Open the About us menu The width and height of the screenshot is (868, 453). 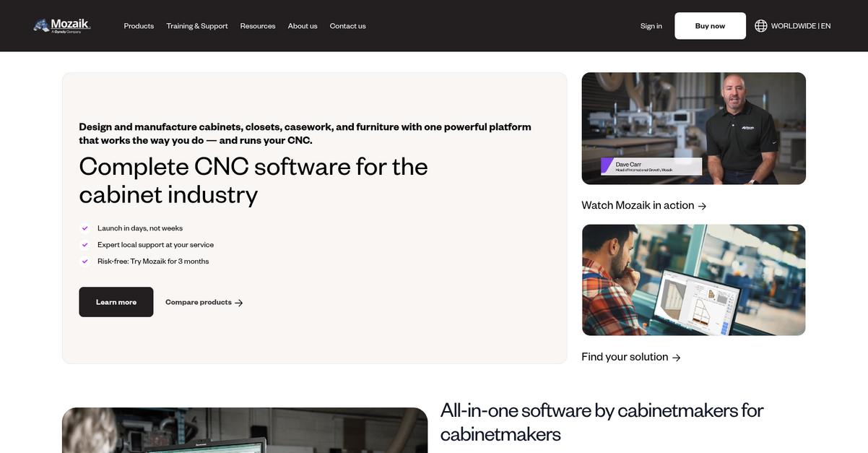click(303, 26)
